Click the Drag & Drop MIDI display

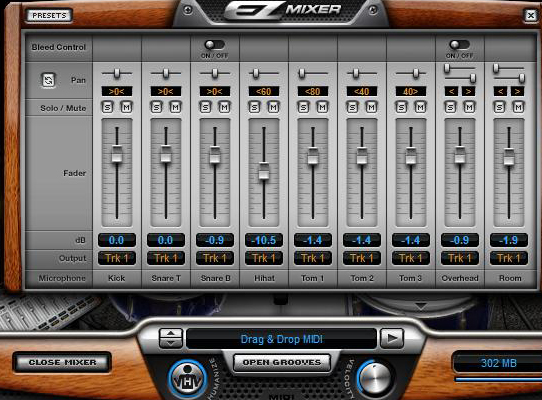point(281,339)
